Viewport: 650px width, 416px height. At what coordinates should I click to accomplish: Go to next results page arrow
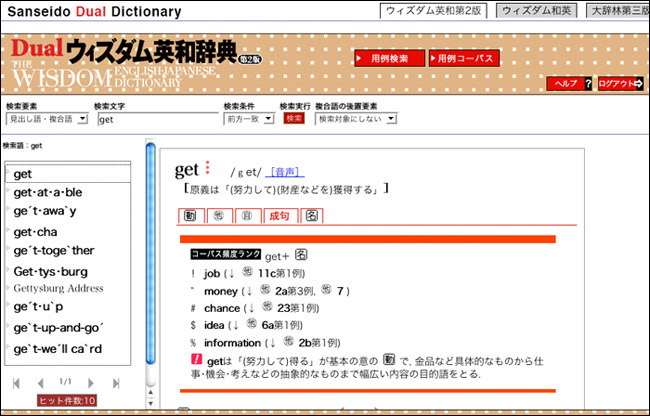pos(91,383)
